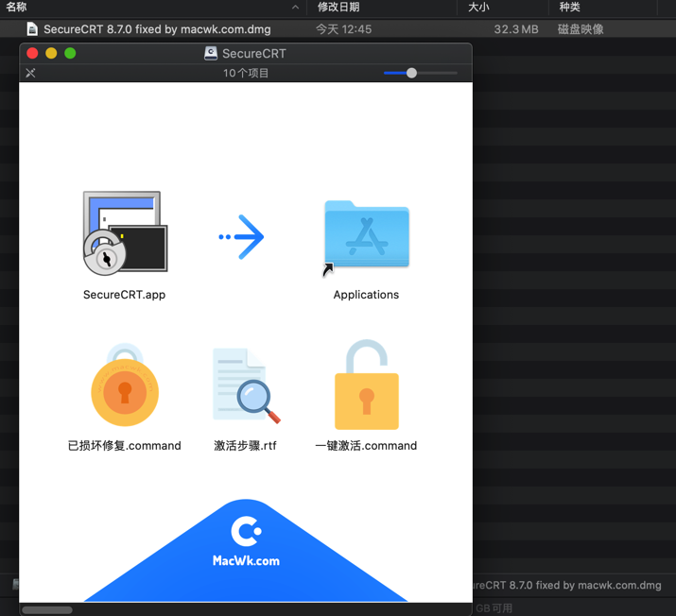Adjust the icon size slider handle
Viewport: 676px width, 616px height.
(x=411, y=73)
